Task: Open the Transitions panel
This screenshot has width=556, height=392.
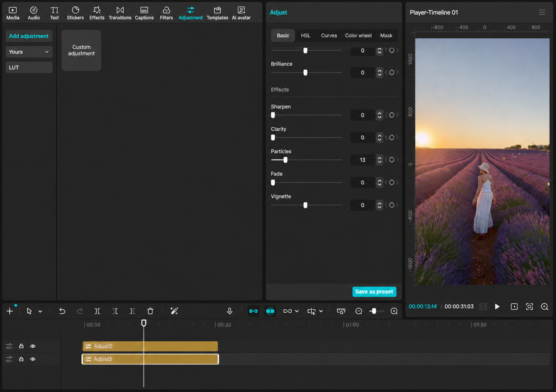Action: click(120, 13)
